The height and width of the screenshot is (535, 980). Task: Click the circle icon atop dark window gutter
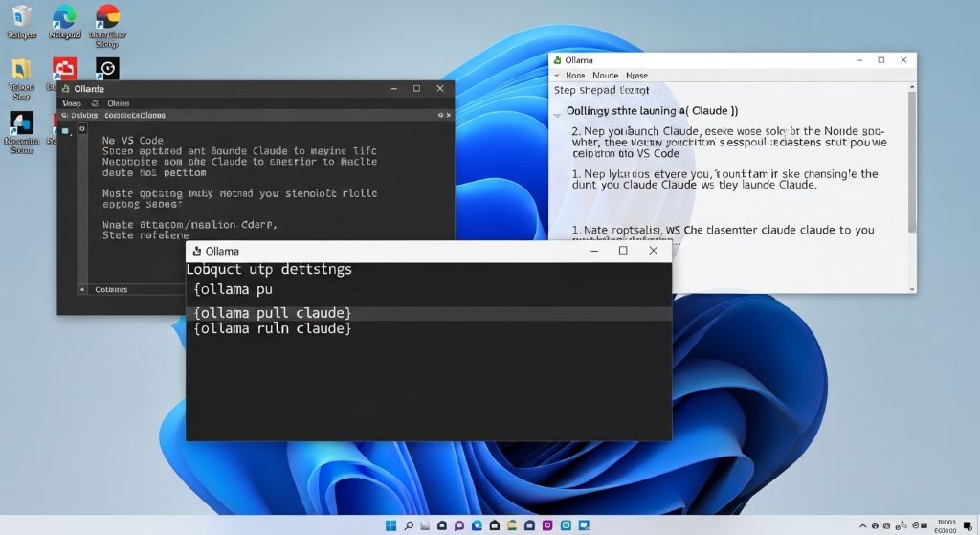click(82, 129)
